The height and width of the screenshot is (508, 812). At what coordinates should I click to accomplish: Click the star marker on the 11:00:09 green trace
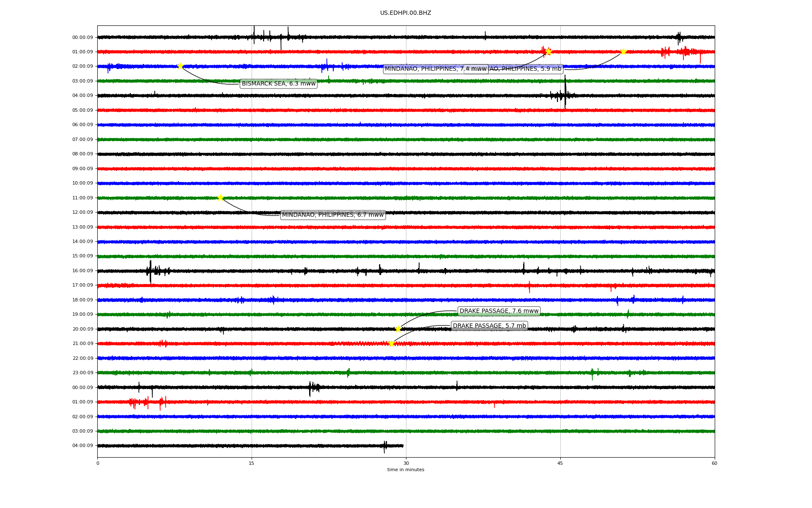point(220,198)
